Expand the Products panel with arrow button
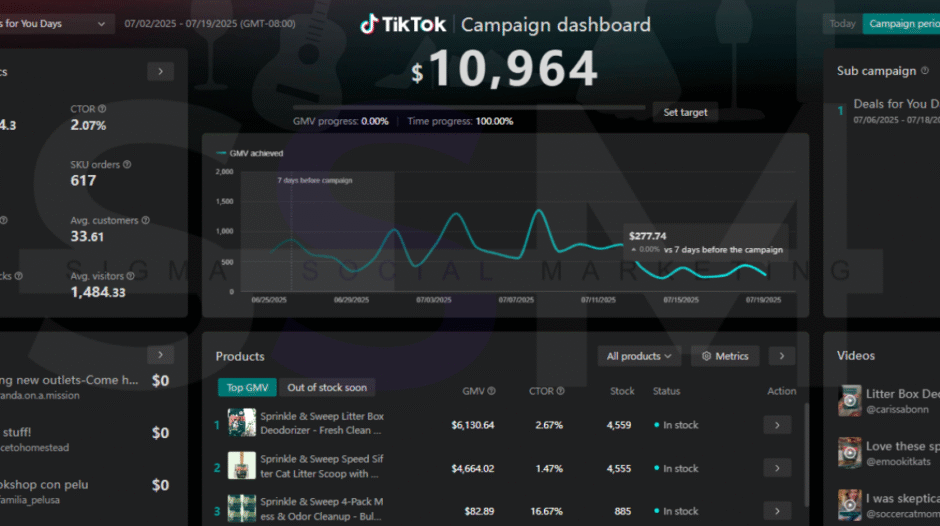Screen dimensions: 940x526 pos(782,356)
